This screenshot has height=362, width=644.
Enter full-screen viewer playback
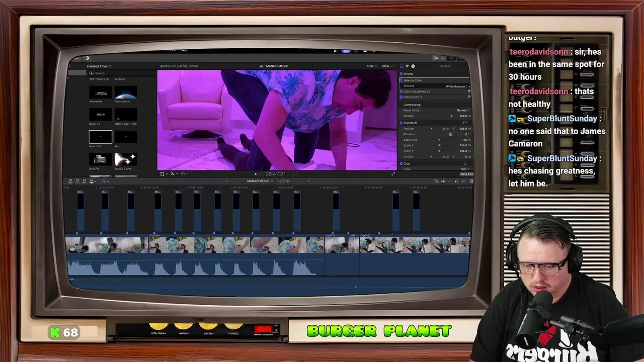393,174
